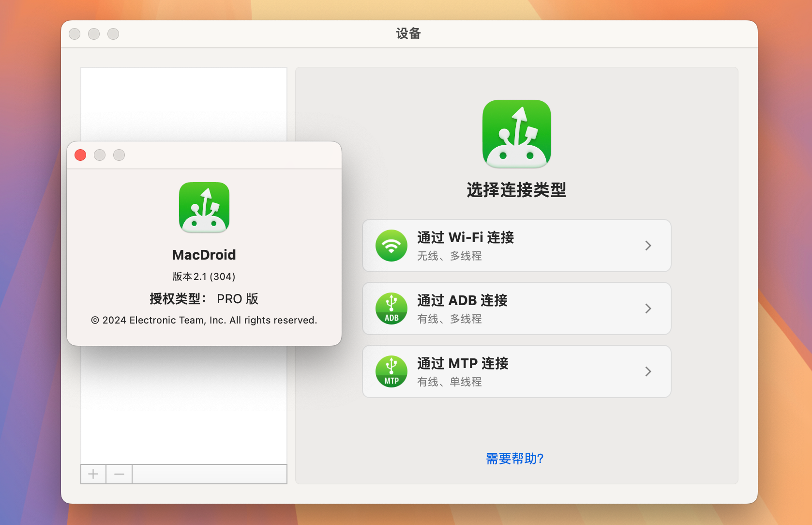Click the green ADB connection icon

pos(391,309)
